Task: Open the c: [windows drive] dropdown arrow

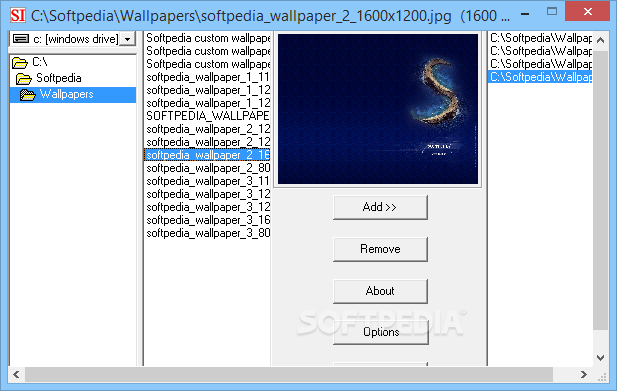Action: 127,39
